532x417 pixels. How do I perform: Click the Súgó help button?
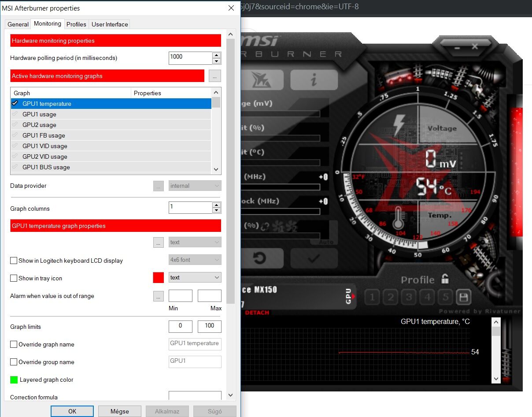click(215, 411)
